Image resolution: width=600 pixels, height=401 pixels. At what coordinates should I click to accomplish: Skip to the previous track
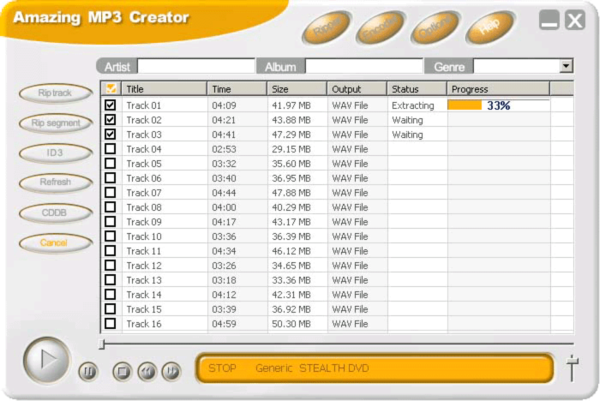click(147, 372)
